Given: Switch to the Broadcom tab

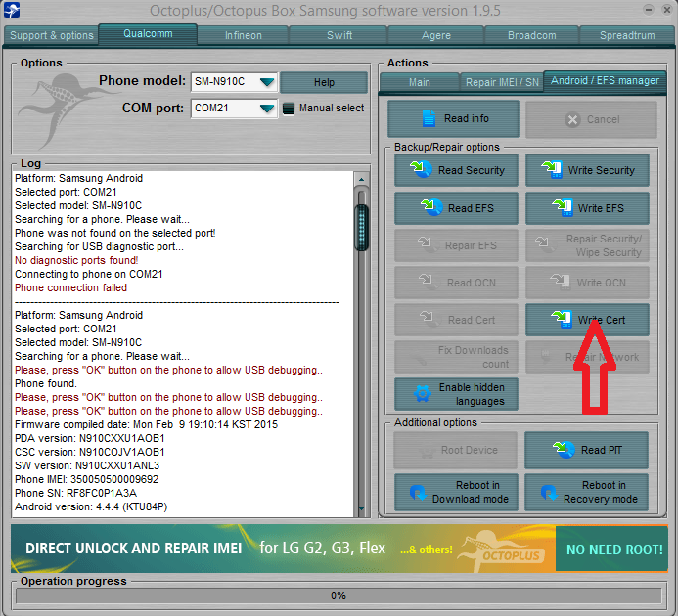Looking at the screenshot, I should tap(532, 35).
